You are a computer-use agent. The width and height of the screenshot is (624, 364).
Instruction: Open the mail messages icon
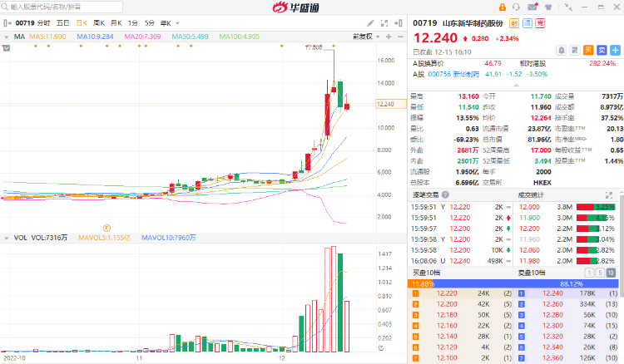pyautogui.click(x=532, y=7)
